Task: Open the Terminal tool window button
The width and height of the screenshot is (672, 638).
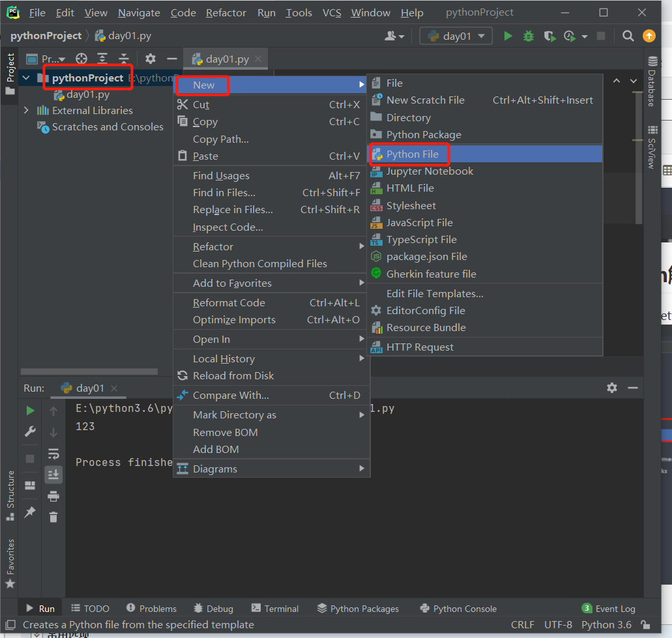Action: (274, 609)
